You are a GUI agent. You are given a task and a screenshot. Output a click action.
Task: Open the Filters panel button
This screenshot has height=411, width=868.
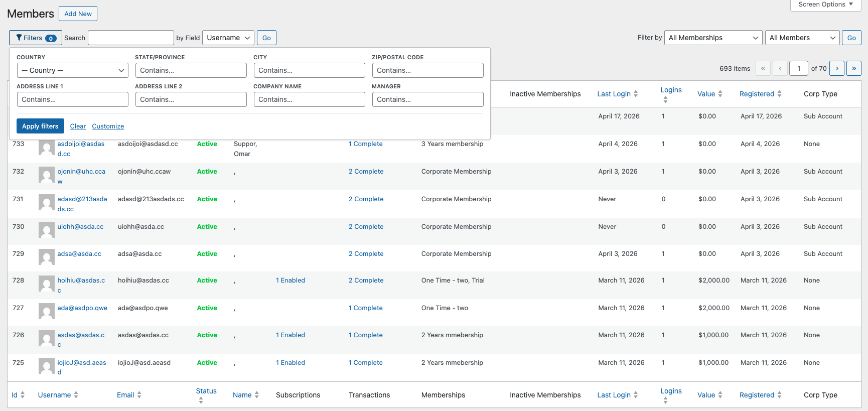36,38
